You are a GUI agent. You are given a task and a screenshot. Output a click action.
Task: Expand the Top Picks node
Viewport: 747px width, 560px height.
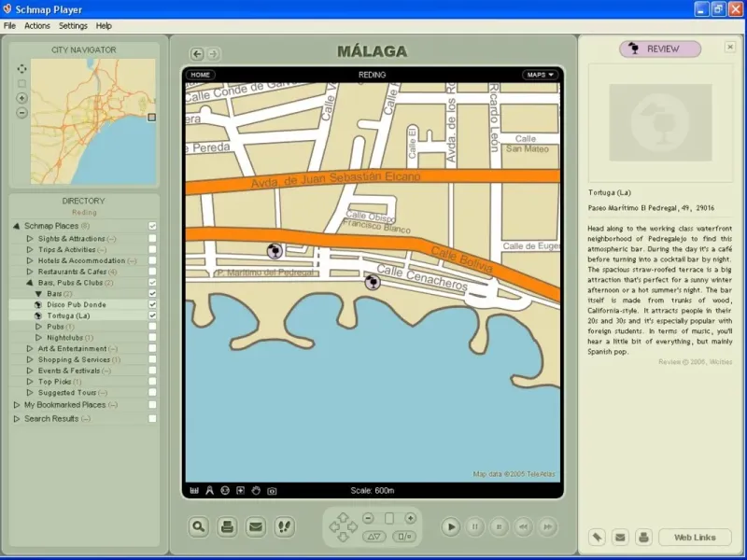pos(30,382)
